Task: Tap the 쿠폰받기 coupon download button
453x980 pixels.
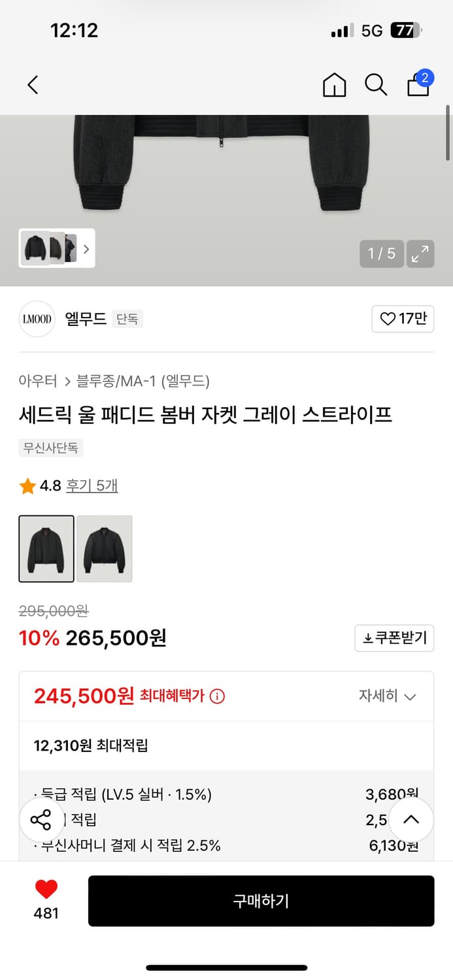Action: click(394, 638)
